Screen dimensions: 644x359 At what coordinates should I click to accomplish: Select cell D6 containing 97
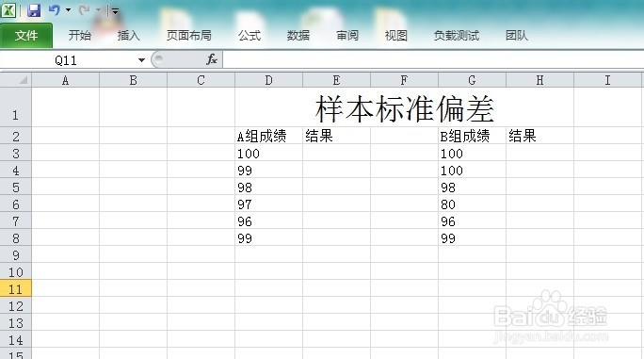point(268,204)
